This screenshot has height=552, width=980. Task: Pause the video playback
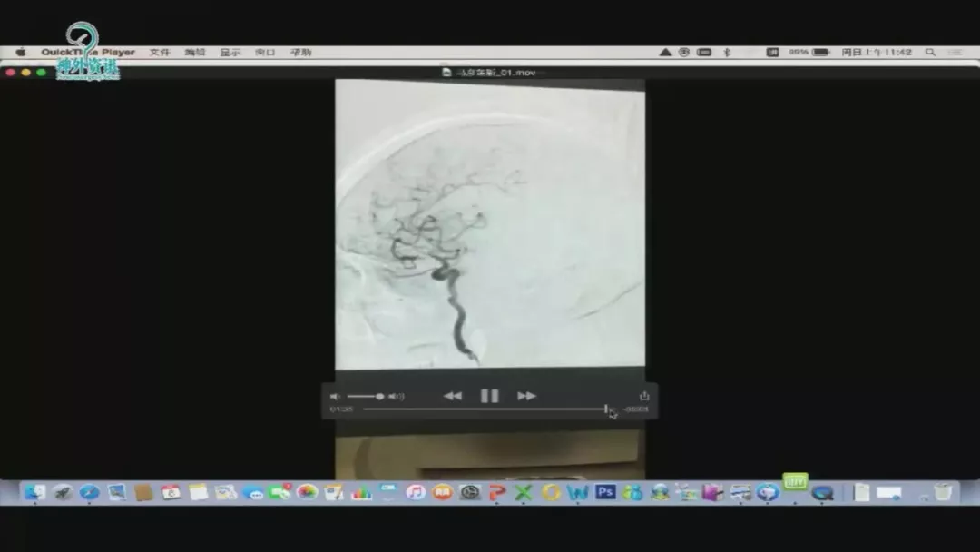(x=489, y=396)
